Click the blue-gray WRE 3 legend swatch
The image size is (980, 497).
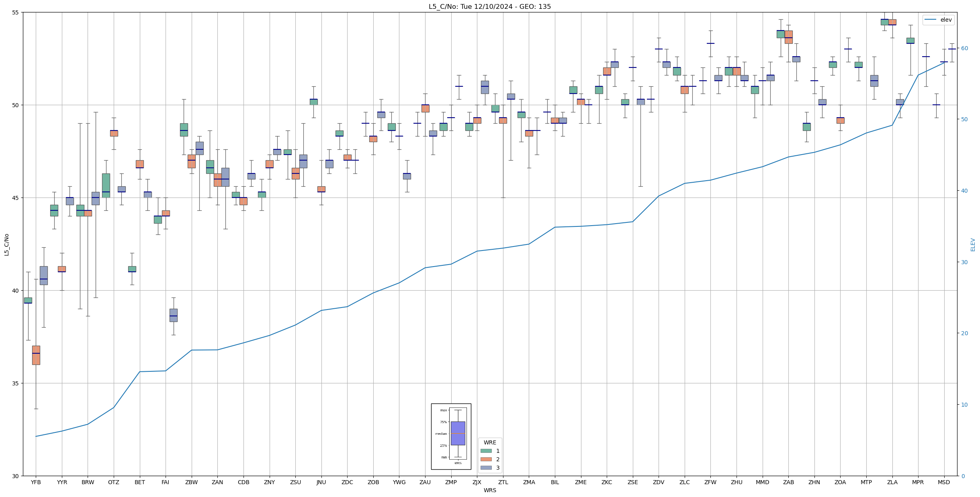[486, 468]
